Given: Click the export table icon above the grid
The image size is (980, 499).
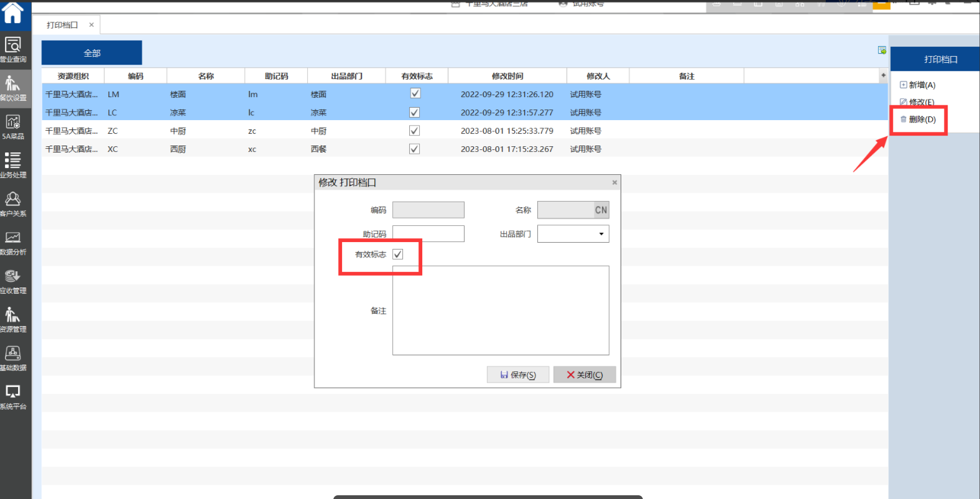Looking at the screenshot, I should click(882, 50).
